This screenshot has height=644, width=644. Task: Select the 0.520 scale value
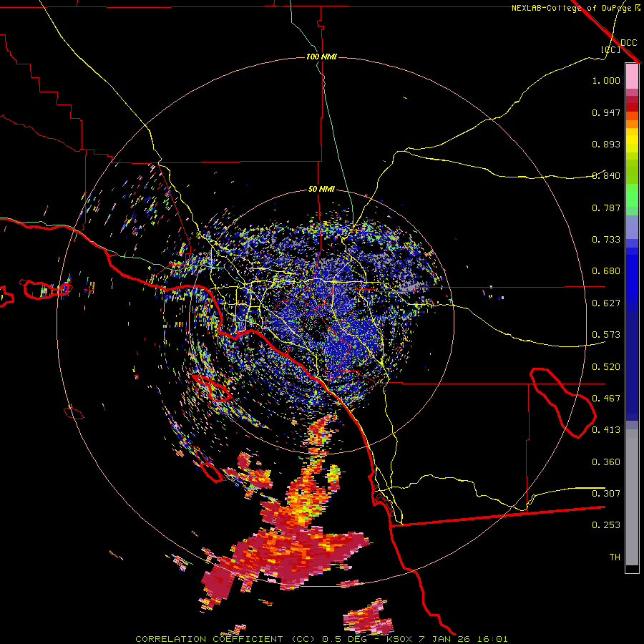pos(606,367)
